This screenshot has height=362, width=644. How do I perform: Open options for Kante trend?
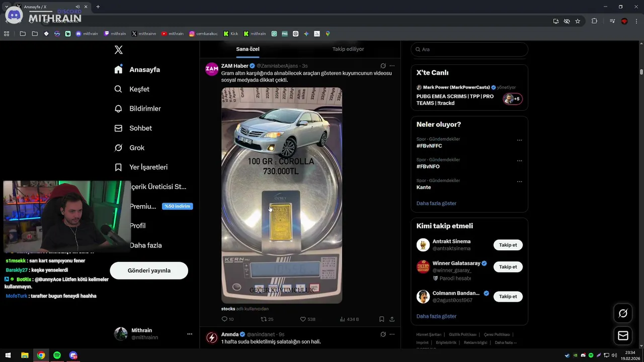pos(520,182)
